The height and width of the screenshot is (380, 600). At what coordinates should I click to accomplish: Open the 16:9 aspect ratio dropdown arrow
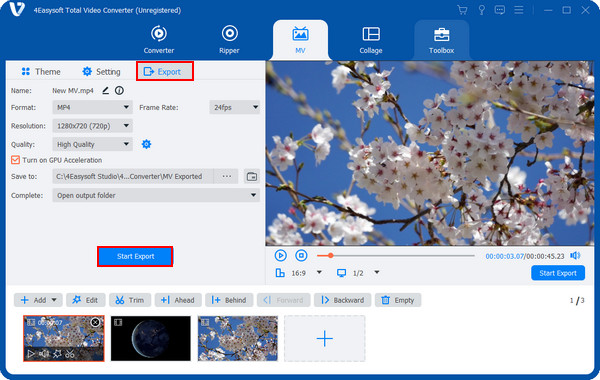[319, 272]
